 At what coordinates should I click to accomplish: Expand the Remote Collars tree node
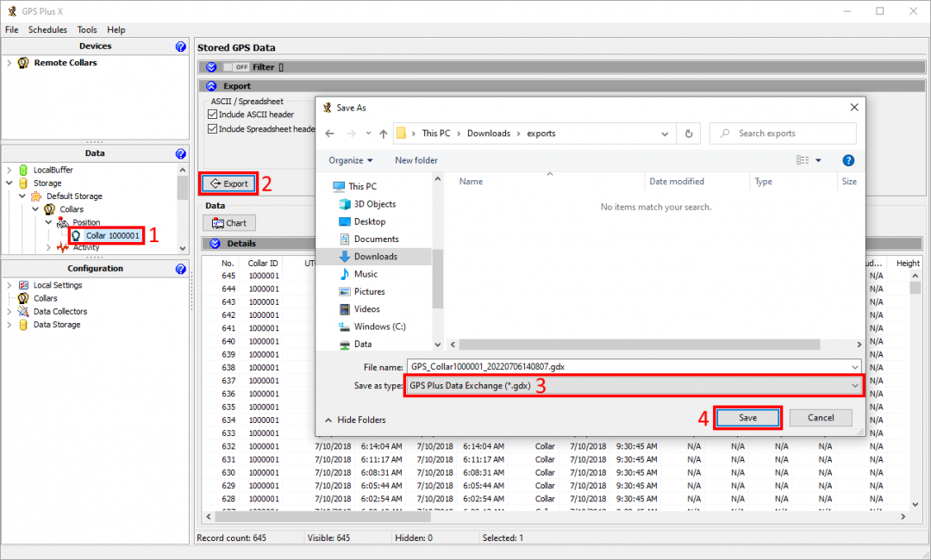click(9, 63)
